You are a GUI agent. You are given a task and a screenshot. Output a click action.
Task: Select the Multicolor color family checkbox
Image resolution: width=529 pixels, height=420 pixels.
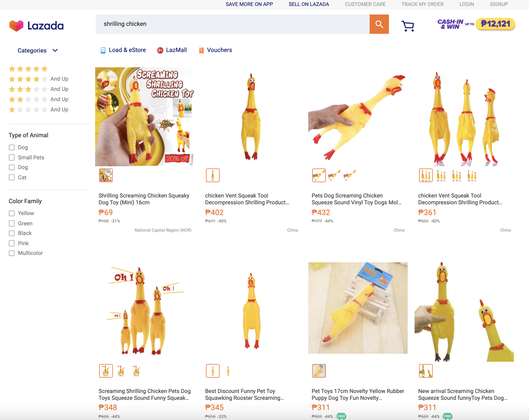(12, 253)
